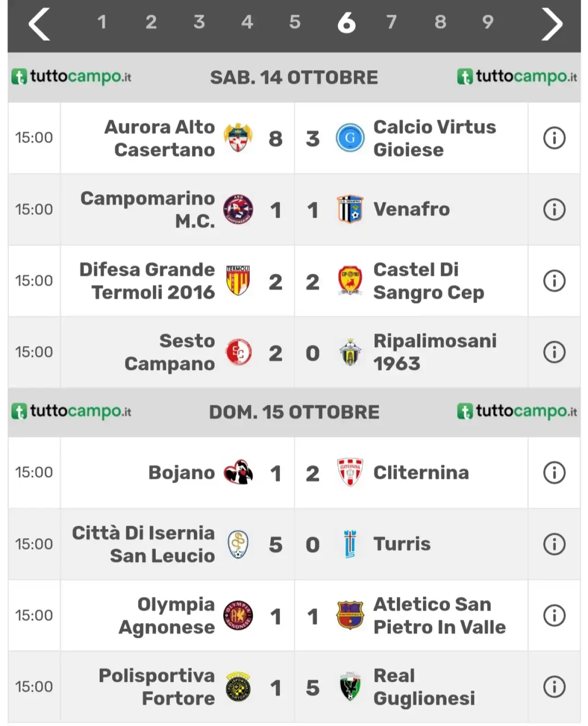
Task: Switch to matchday 5 tab
Action: [295, 22]
